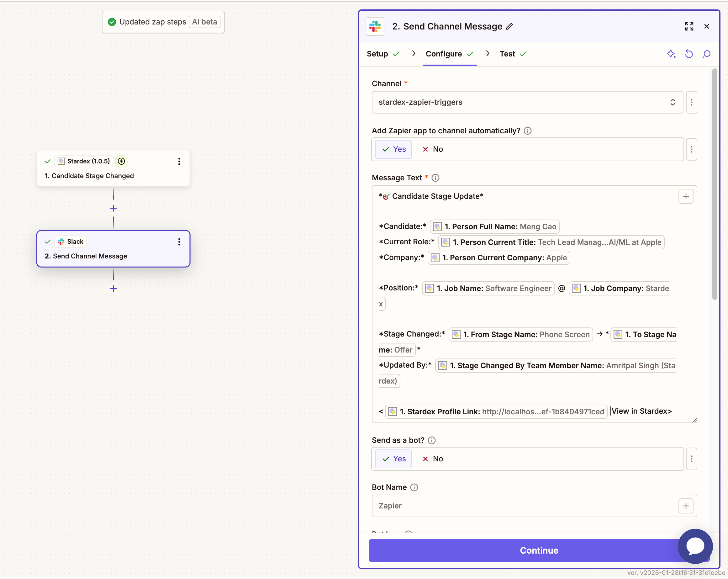Open three-dot menu beside Add Zapier app option
This screenshot has height=579, width=728.
point(691,149)
